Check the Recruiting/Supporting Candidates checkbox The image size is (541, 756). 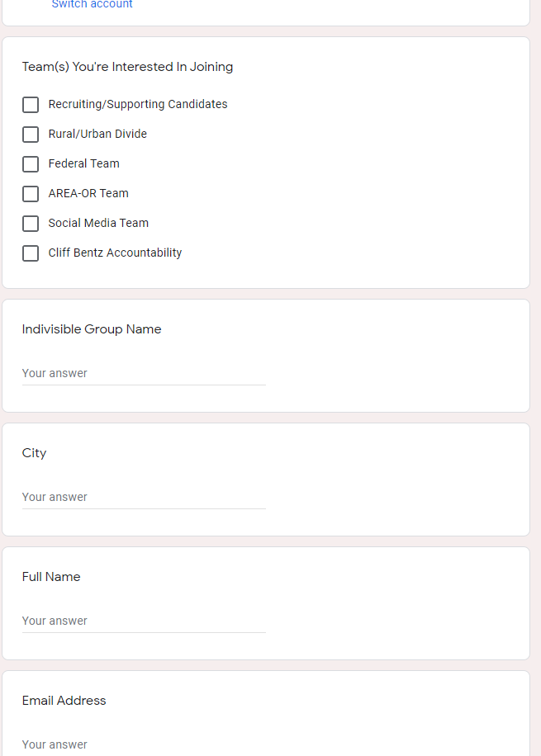pyautogui.click(x=31, y=105)
